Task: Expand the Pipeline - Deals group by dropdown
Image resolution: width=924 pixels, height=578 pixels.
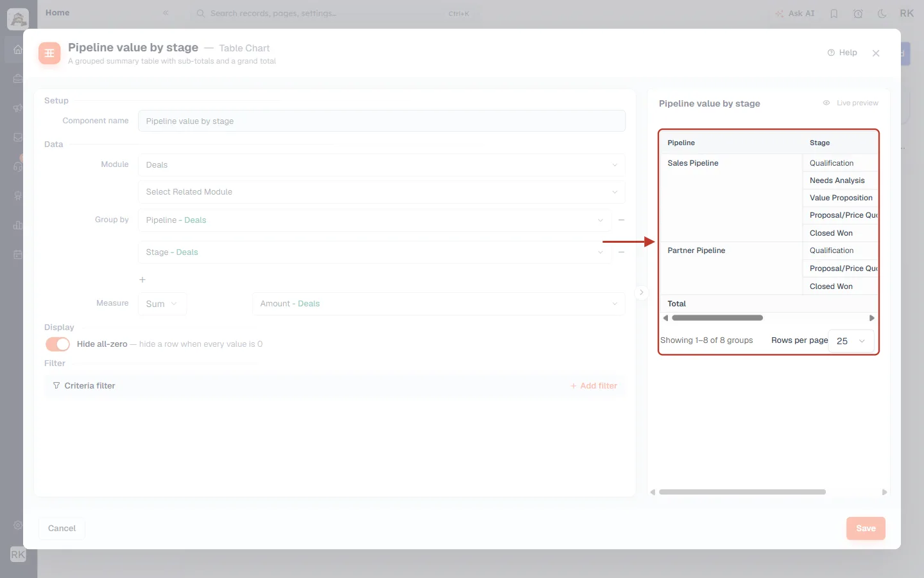Action: 375,220
